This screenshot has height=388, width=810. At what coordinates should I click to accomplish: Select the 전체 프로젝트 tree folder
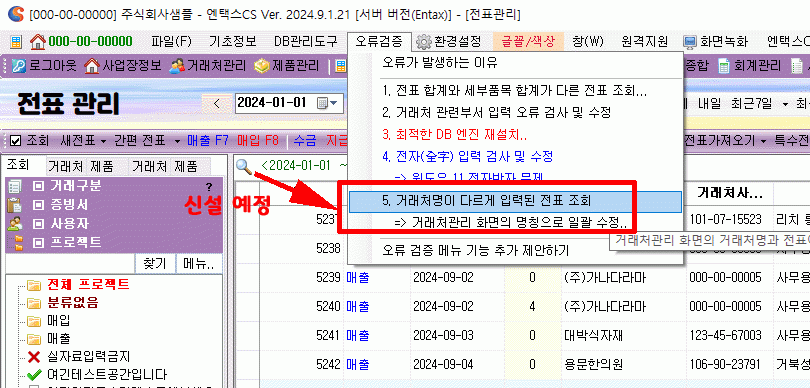[x=88, y=284]
